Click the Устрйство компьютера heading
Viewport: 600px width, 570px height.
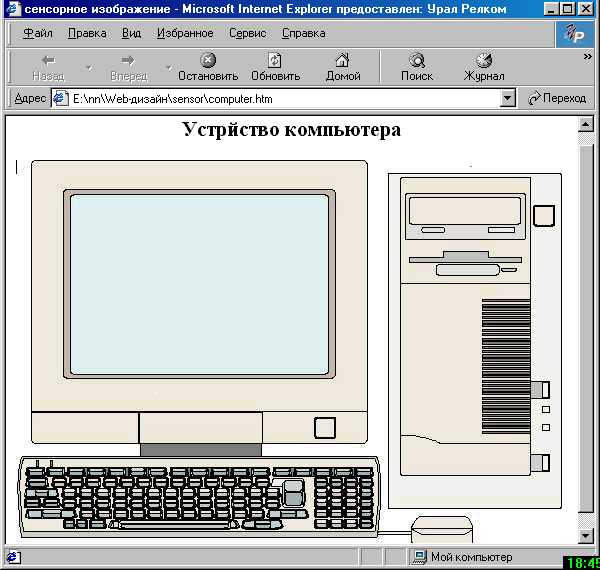click(x=291, y=129)
